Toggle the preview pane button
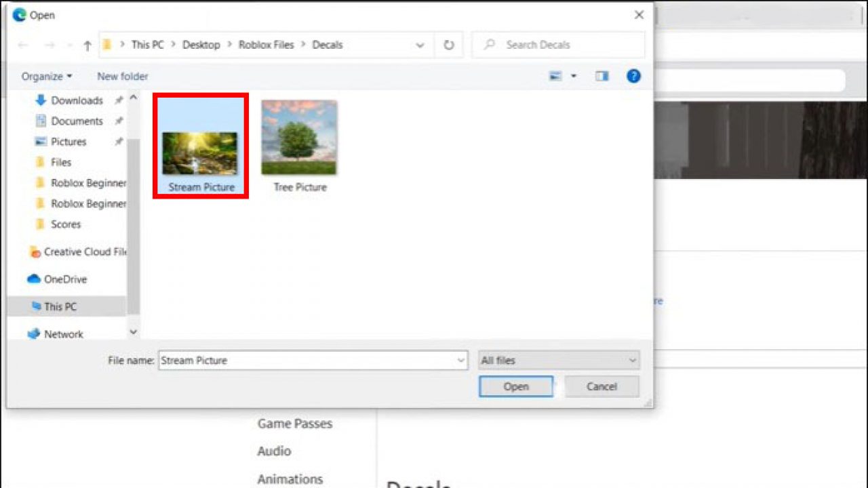This screenshot has width=868, height=488. (x=601, y=76)
